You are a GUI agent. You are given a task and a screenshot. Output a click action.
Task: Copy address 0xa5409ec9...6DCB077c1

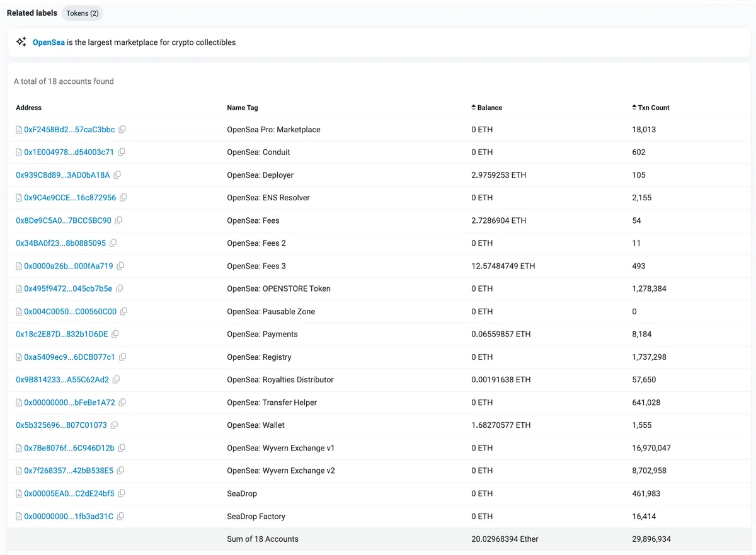point(123,357)
